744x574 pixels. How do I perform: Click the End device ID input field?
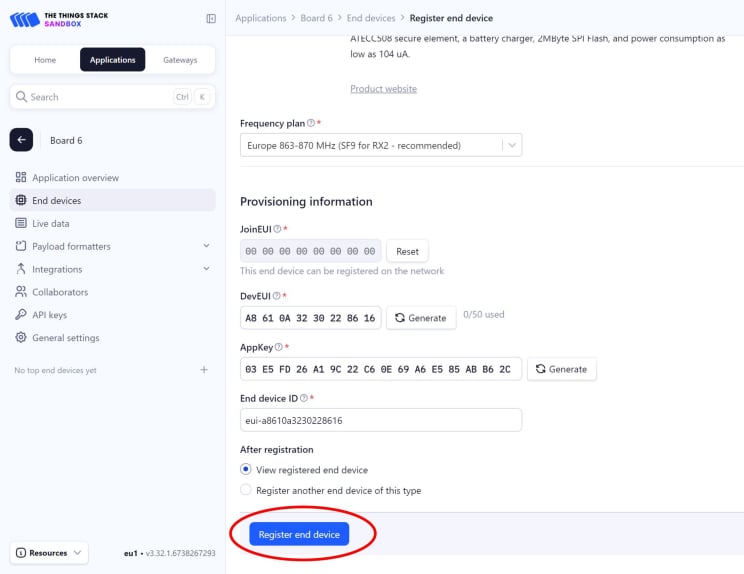click(x=381, y=420)
